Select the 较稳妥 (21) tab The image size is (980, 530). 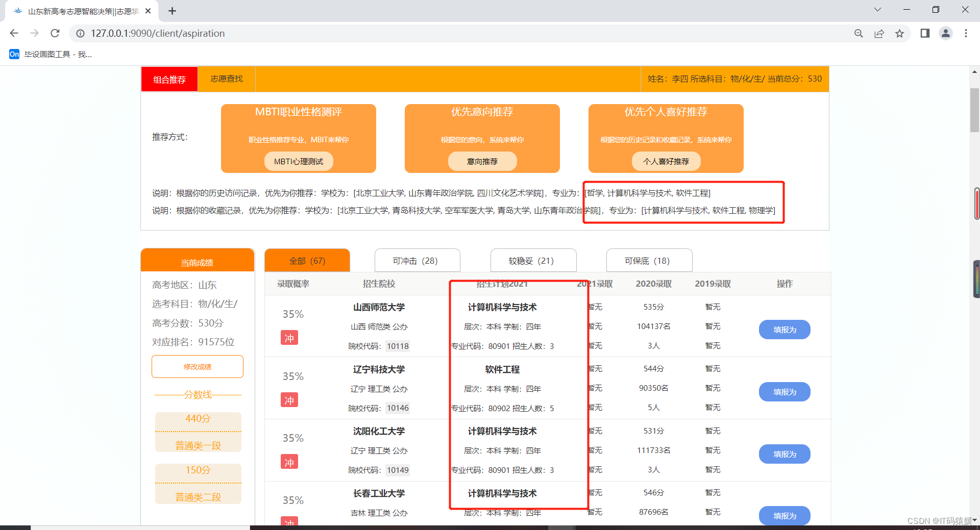pyautogui.click(x=533, y=261)
